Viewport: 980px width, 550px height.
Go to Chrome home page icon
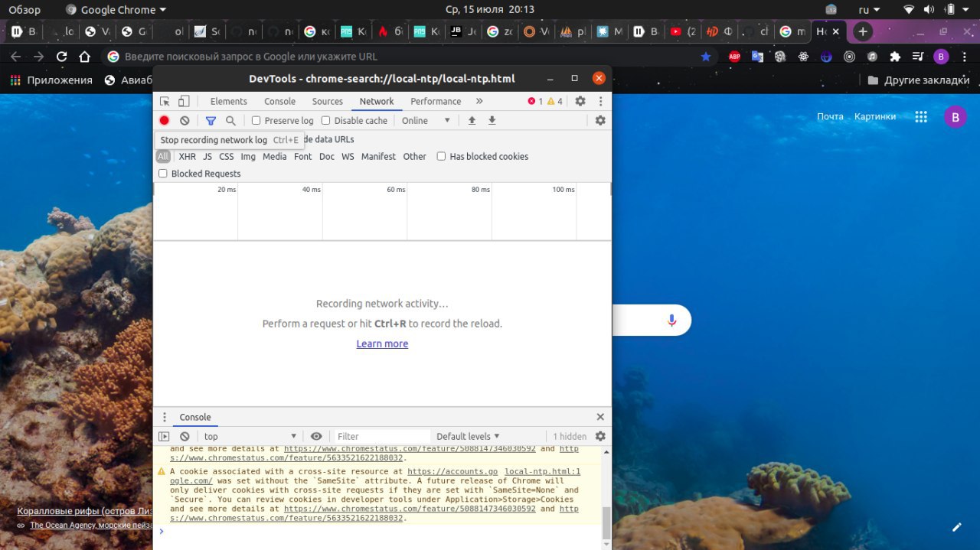pyautogui.click(x=85, y=57)
